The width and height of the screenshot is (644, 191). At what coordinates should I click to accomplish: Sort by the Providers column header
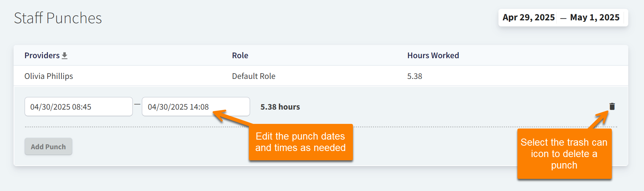pyautogui.click(x=42, y=56)
